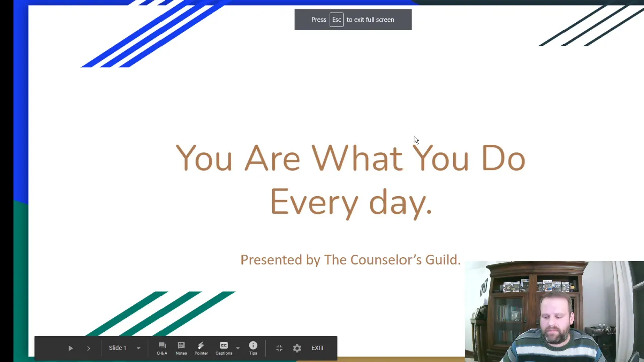Image resolution: width=644 pixels, height=362 pixels.
Task: Start slideshow autoplay with the play icon
Action: tap(70, 348)
